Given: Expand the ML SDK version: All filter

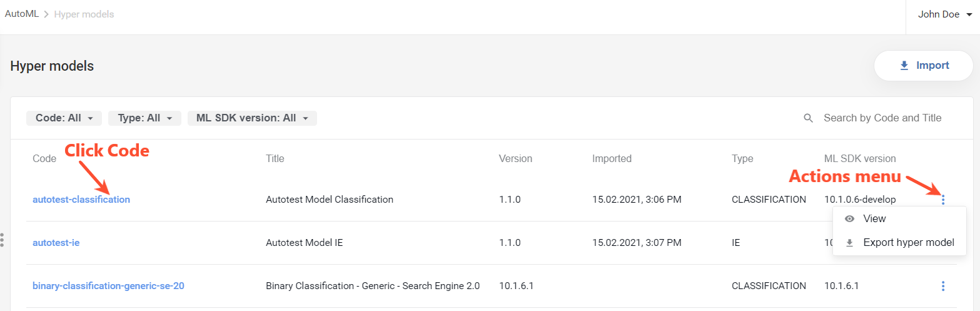Looking at the screenshot, I should (x=252, y=118).
